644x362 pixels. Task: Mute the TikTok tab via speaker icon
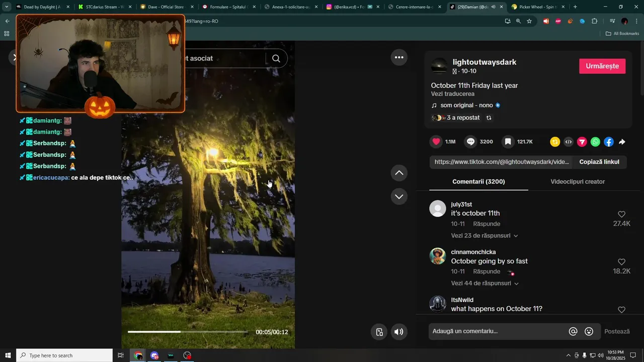tap(493, 7)
